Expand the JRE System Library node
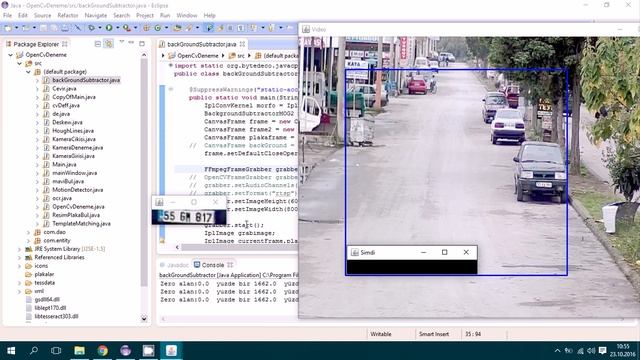Screen dimensions: 640x360 click(x=19, y=249)
